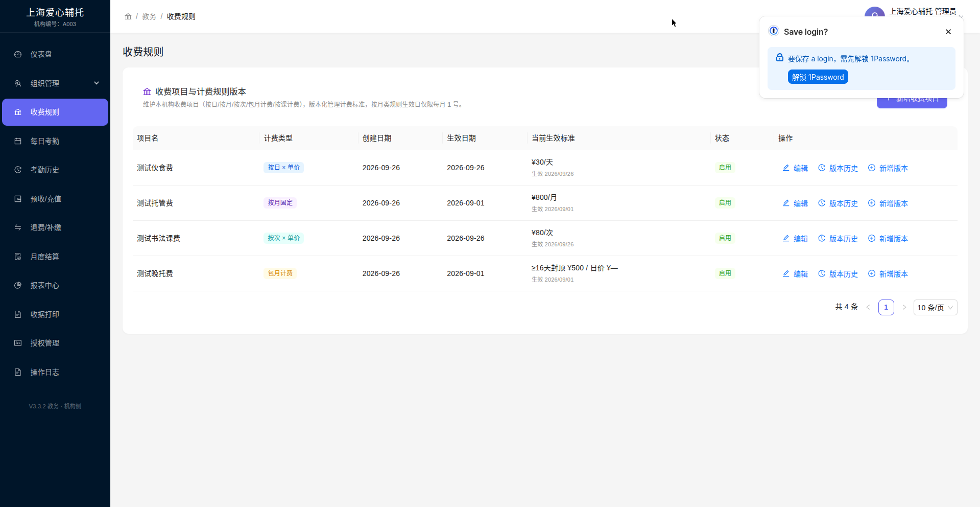Click edit pencil icon for 测试托管费
This screenshot has width=980, height=507.
786,203
